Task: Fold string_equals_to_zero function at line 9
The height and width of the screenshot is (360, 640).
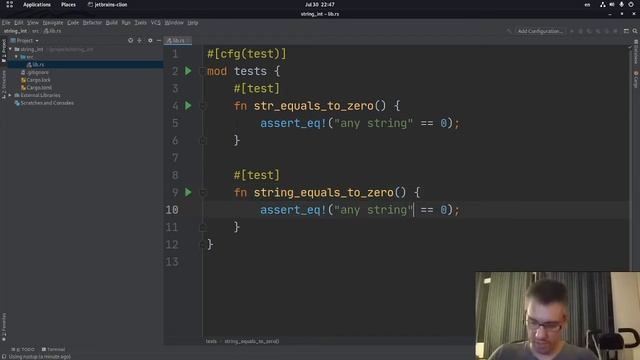Action: point(202,192)
